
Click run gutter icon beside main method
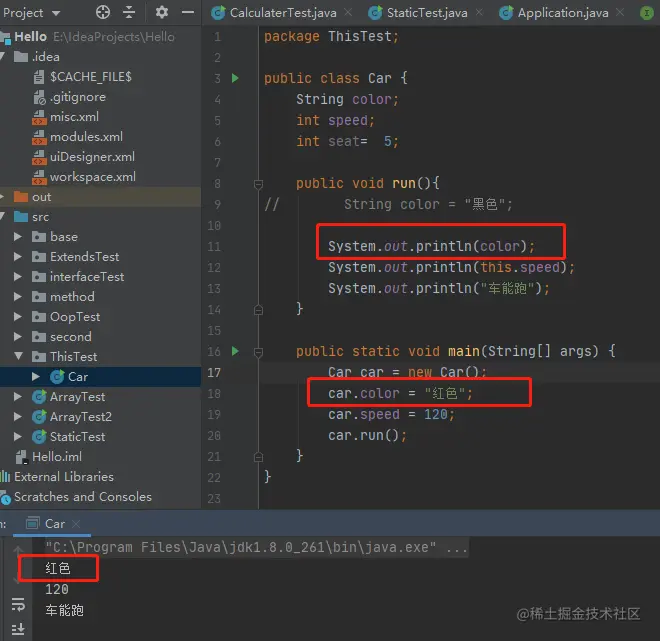(x=235, y=351)
